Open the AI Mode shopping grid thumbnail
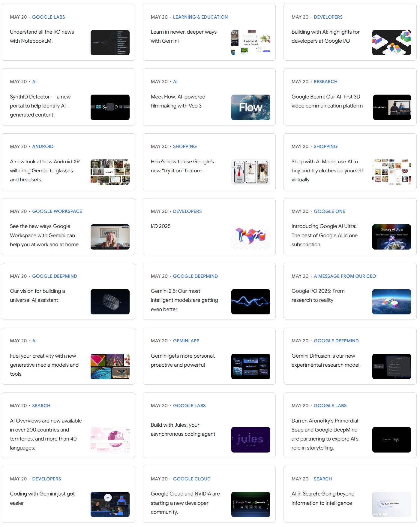The width and height of the screenshot is (420, 527). 391,172
